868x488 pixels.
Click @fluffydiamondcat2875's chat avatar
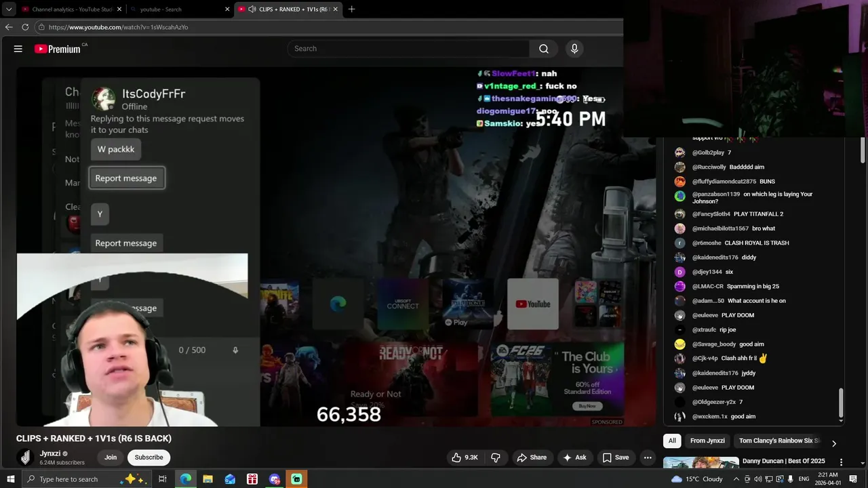coord(679,182)
